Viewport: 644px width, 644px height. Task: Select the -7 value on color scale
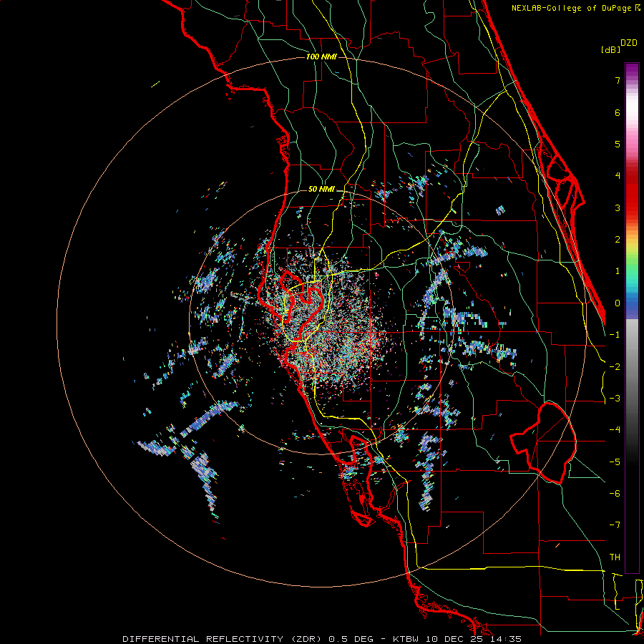615,525
